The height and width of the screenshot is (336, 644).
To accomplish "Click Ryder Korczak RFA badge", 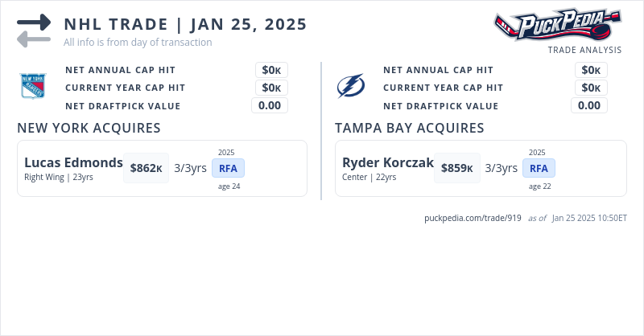I will tap(539, 168).
